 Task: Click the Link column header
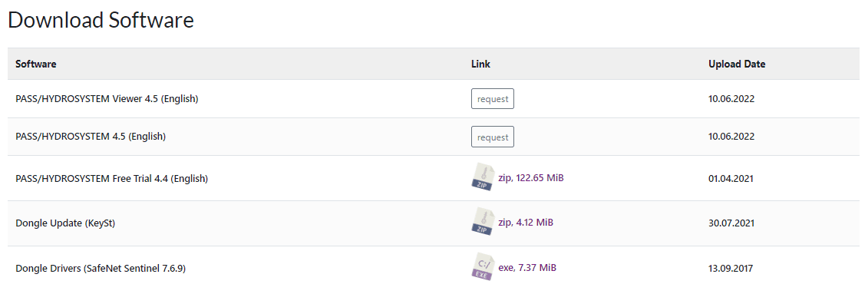(x=480, y=64)
